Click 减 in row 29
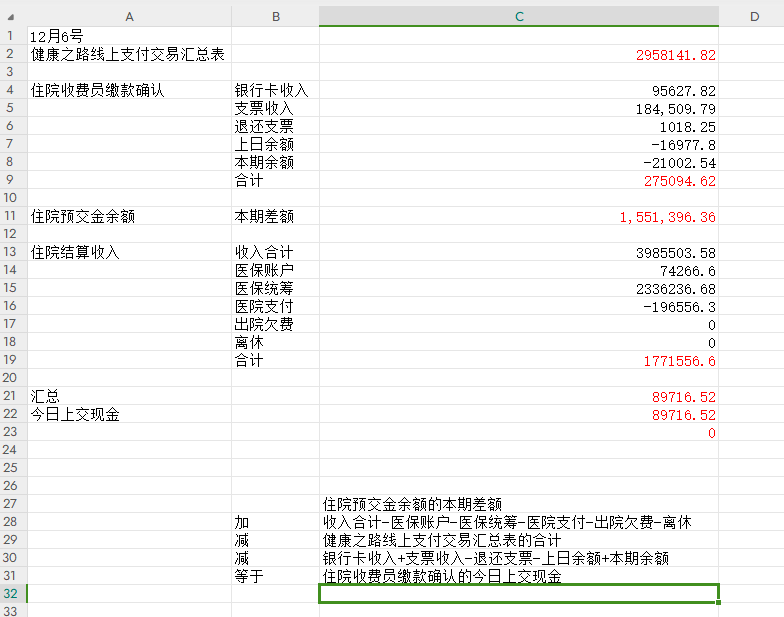784x617 pixels. (x=242, y=540)
